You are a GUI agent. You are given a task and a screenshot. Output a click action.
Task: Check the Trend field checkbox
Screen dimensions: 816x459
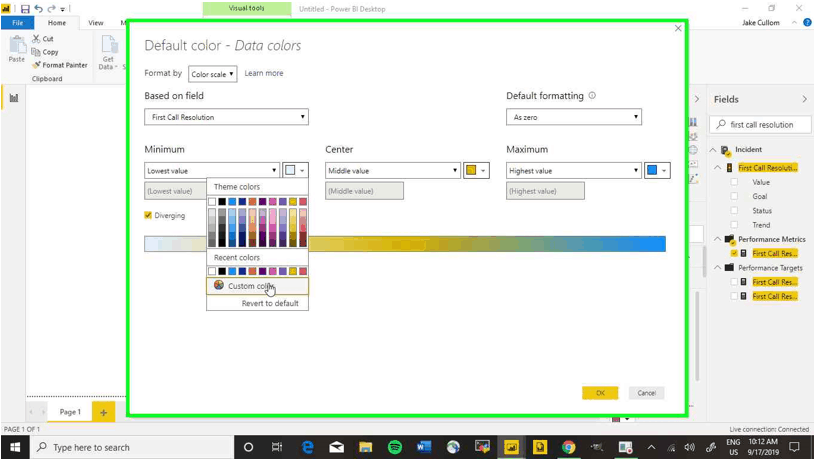pyautogui.click(x=734, y=225)
